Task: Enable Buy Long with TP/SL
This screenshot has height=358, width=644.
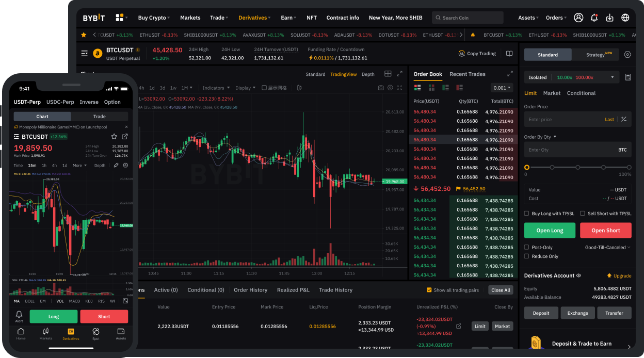Action: [x=527, y=213]
